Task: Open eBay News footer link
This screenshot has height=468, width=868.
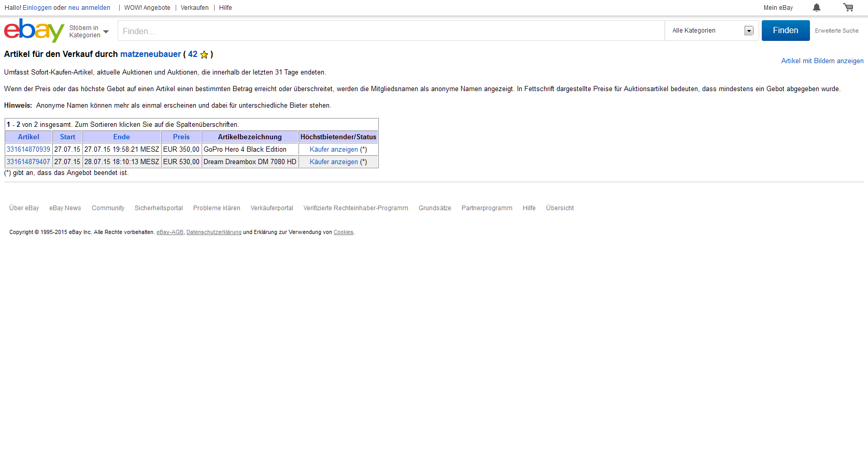Action: click(x=65, y=208)
